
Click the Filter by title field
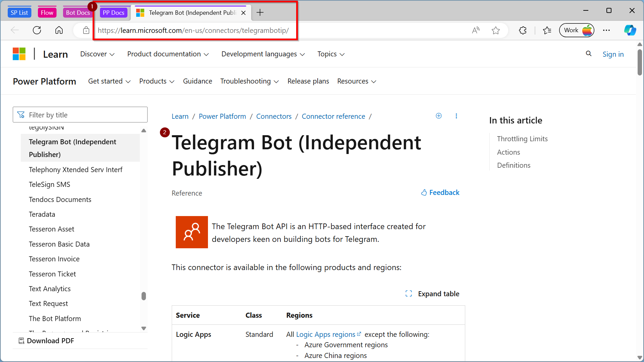80,115
